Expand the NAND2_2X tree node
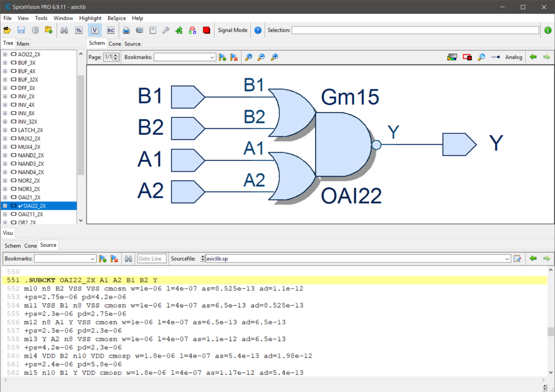Image resolution: width=555 pixels, height=392 pixels. coord(5,156)
